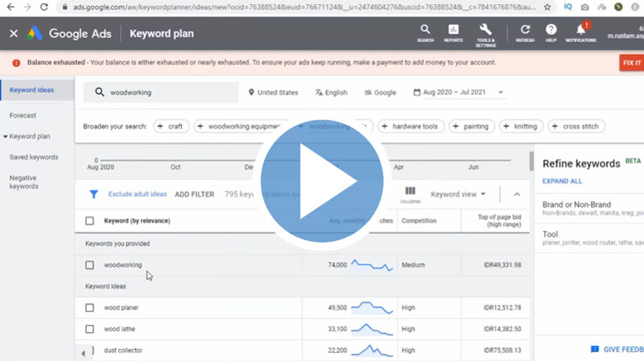Select Keyword ideas in sidebar
This screenshot has width=644, height=361.
pyautogui.click(x=31, y=90)
